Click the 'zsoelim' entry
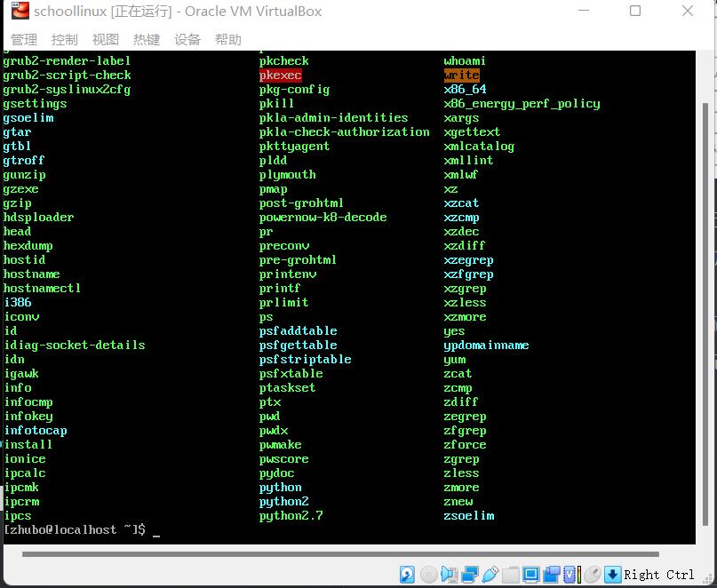This screenshot has height=588, width=717. 469,516
